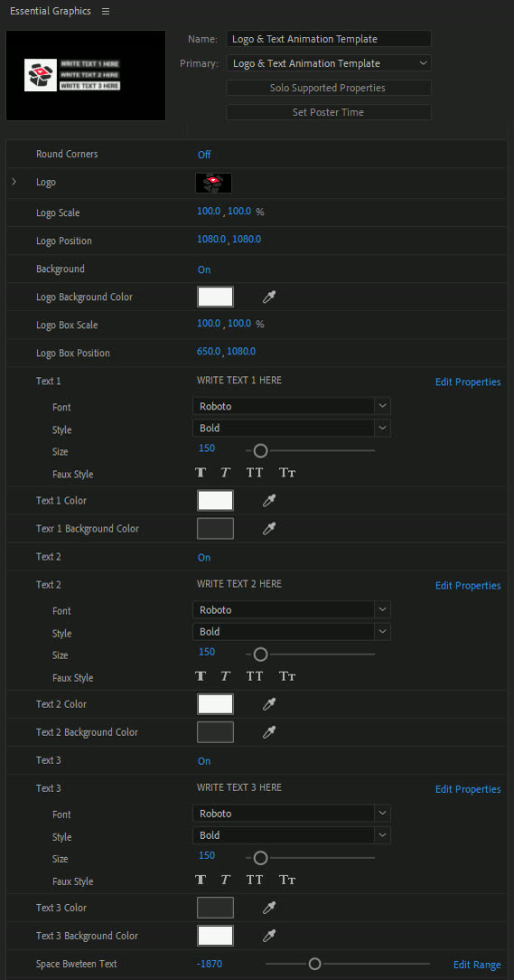514x980 pixels.
Task: Click the Text 1 Color eyedropper
Action: pos(269,501)
